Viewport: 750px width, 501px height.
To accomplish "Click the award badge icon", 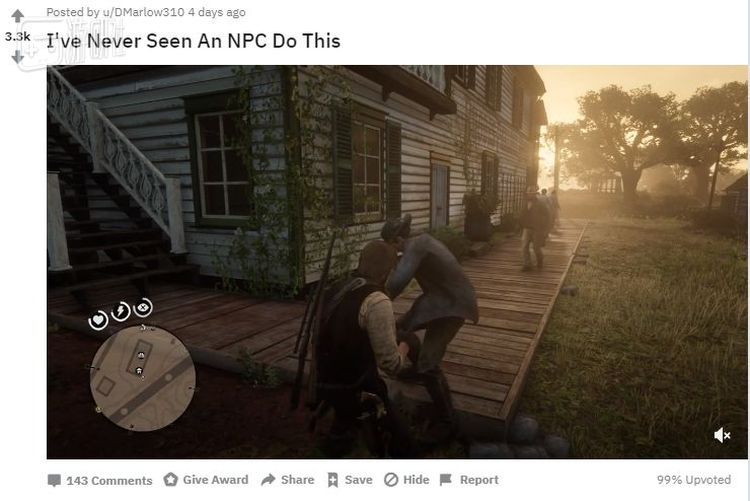I will click(170, 479).
